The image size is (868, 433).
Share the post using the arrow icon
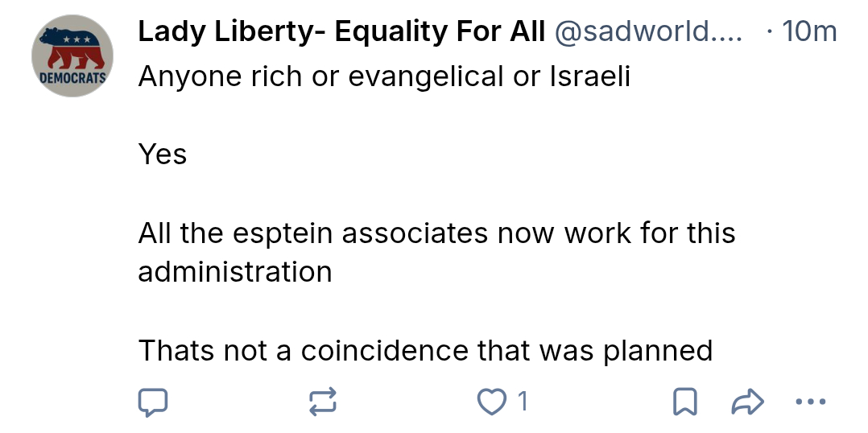click(746, 402)
